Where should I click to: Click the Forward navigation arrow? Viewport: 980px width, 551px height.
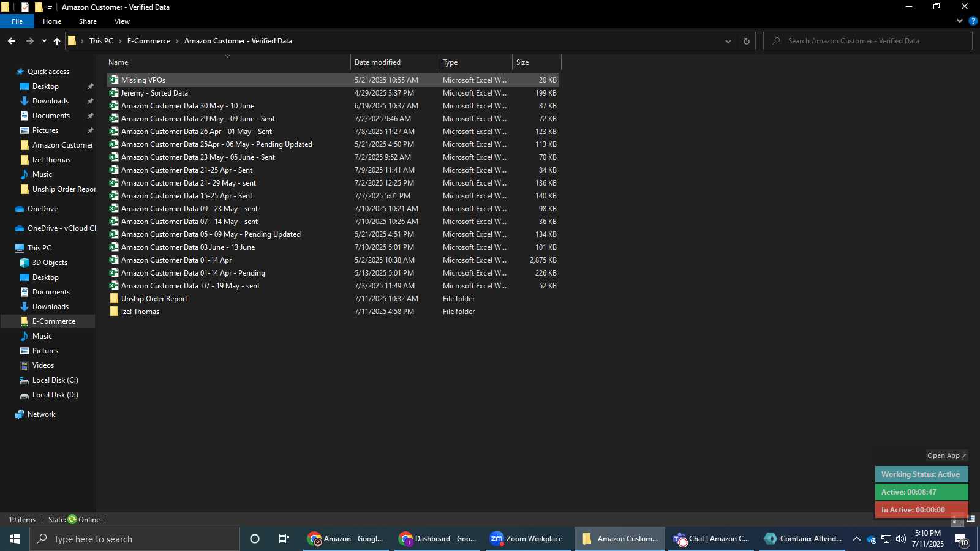tap(29, 41)
